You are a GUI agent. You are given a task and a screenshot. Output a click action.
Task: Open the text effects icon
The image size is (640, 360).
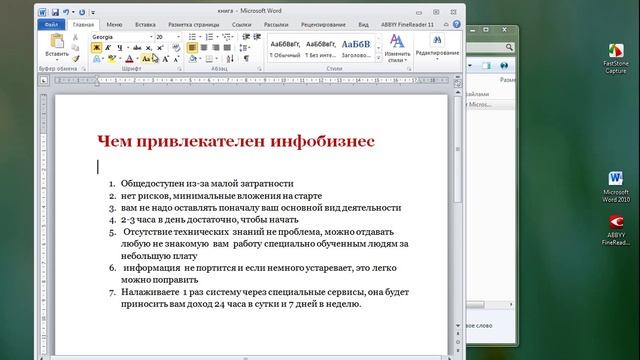pyautogui.click(x=96, y=59)
